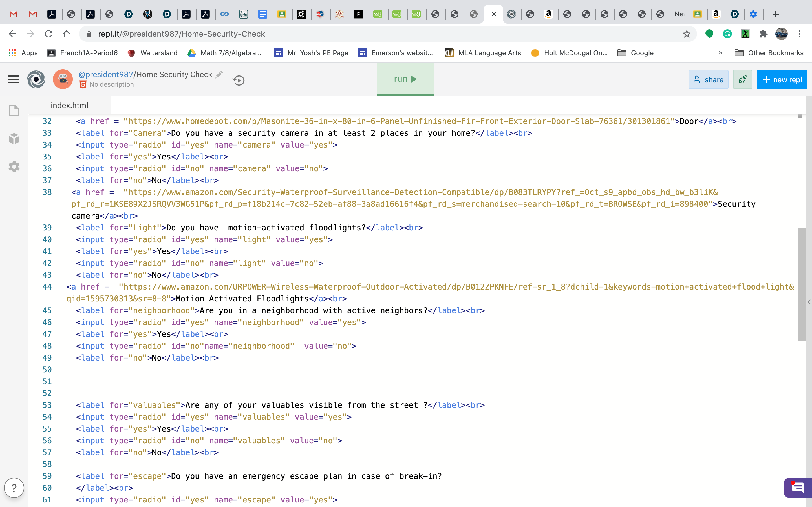Open the chat support bubble icon
812x507 pixels.
(x=798, y=488)
